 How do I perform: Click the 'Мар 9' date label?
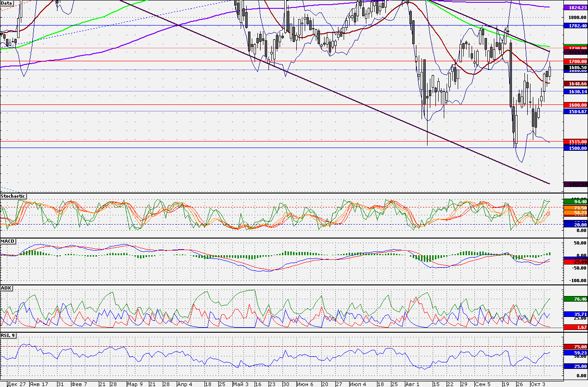(135, 384)
